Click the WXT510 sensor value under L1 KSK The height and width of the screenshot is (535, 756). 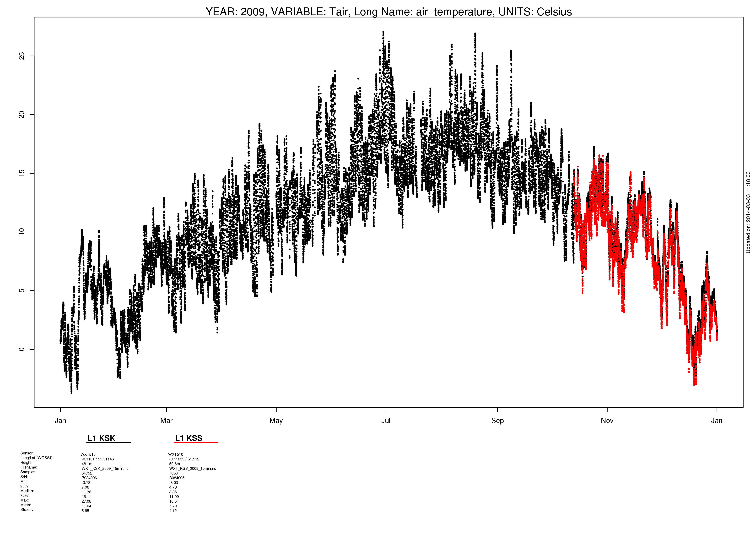pyautogui.click(x=88, y=454)
